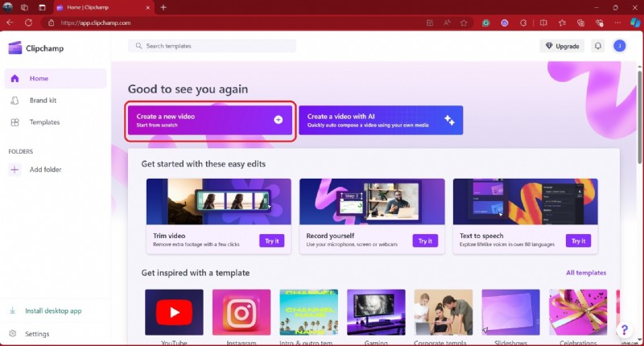Open Settings at the sidebar bottom

click(x=37, y=334)
